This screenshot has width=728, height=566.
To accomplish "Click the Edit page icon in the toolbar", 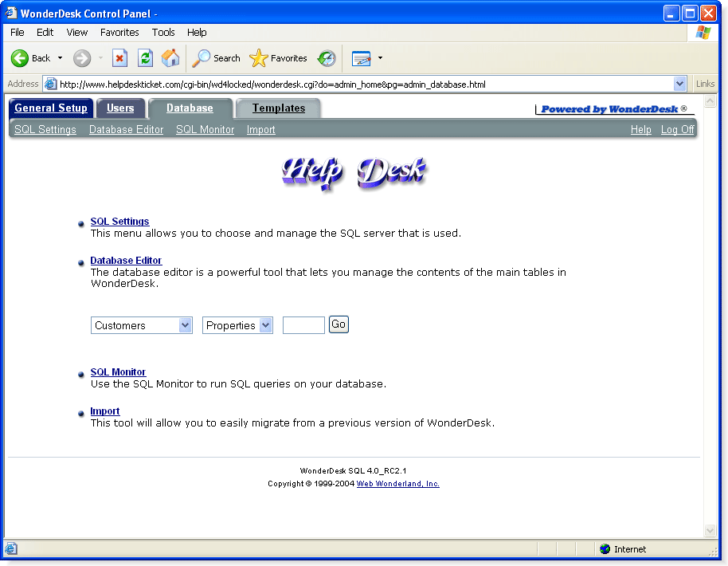I will 362,58.
